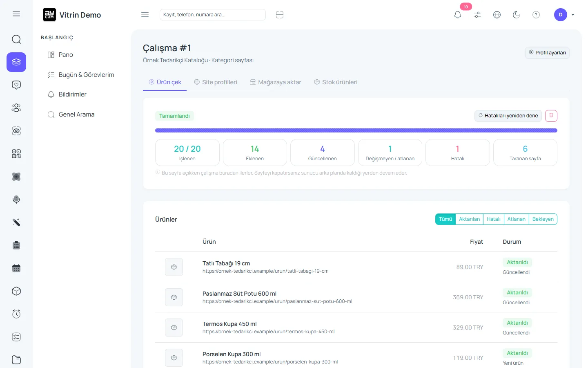
Task: Click the purple progress bar
Action: 356,130
